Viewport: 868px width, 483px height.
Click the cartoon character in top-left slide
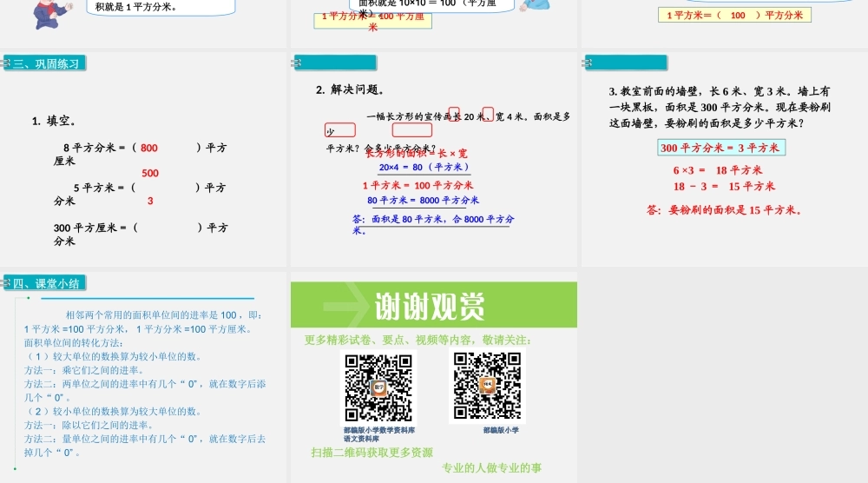click(45, 13)
